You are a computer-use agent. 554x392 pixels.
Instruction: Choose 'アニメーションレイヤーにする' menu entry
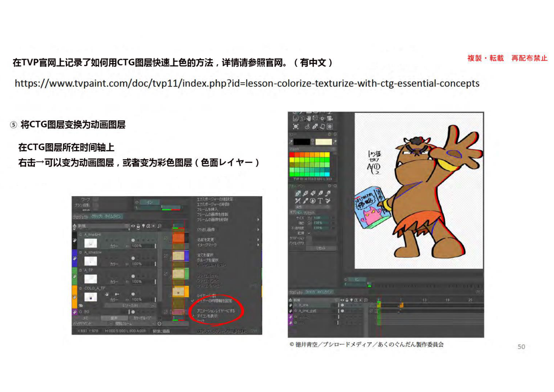tap(216, 311)
